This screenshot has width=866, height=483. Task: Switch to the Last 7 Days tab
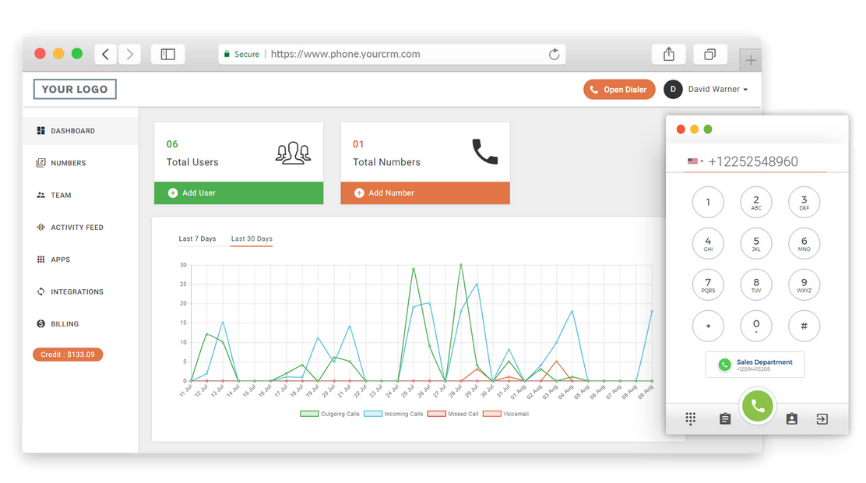[x=197, y=238]
